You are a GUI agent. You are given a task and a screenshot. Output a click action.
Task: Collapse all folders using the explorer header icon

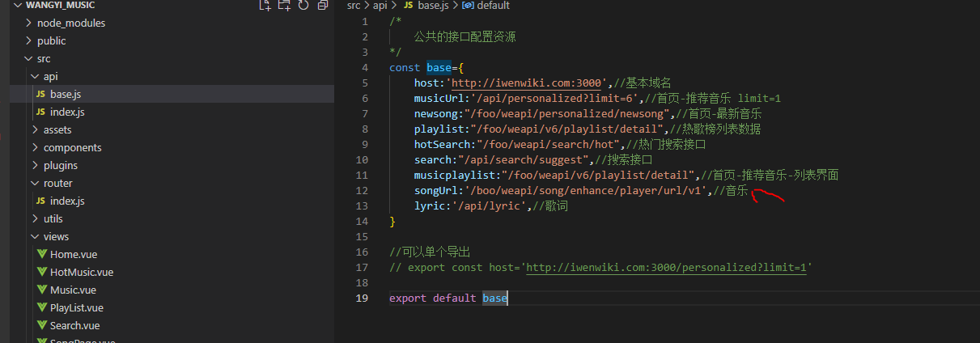click(x=323, y=6)
